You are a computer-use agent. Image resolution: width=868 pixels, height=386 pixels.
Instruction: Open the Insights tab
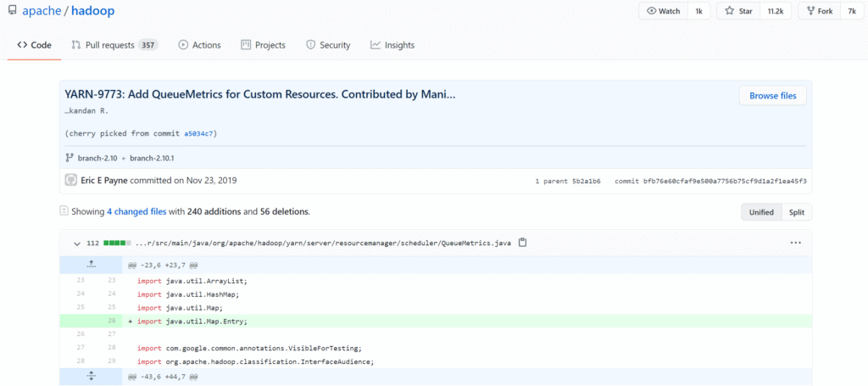[392, 46]
